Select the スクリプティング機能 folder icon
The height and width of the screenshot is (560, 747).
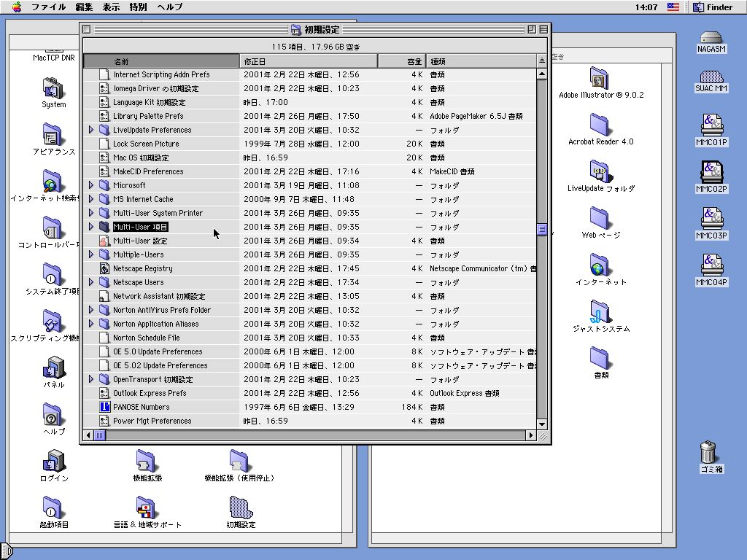(52, 322)
